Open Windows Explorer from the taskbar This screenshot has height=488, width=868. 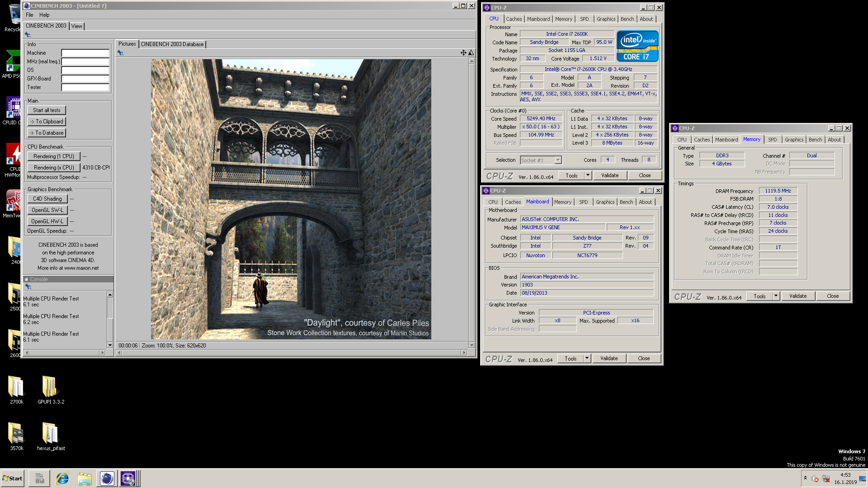pyautogui.click(x=85, y=479)
